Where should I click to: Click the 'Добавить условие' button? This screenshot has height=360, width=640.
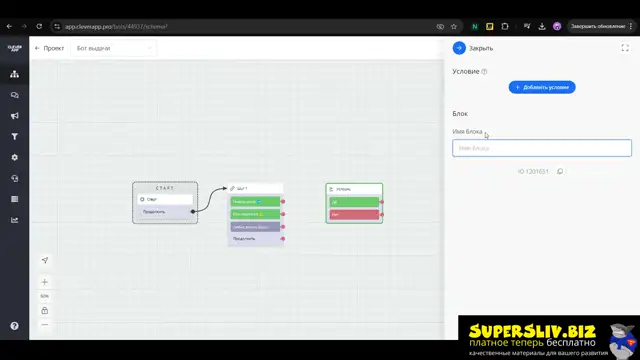point(542,87)
